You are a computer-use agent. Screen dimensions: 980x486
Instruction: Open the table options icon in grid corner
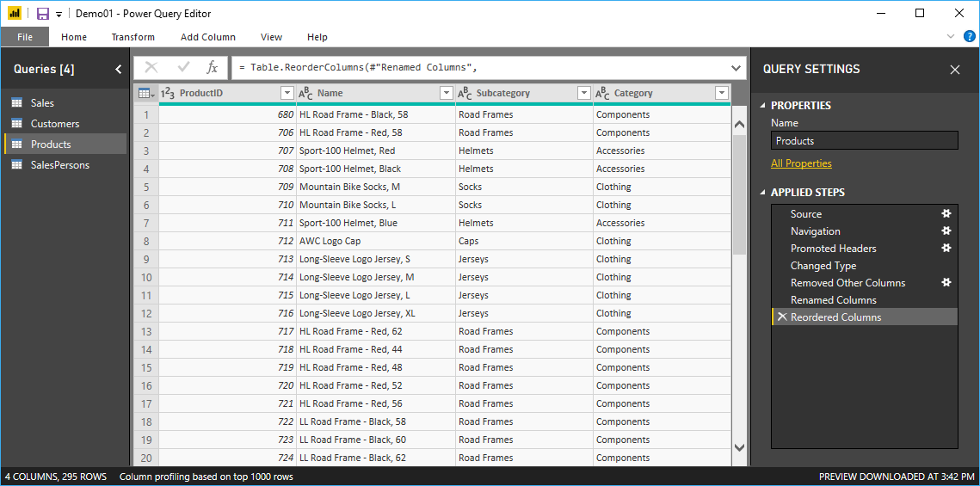coord(146,93)
